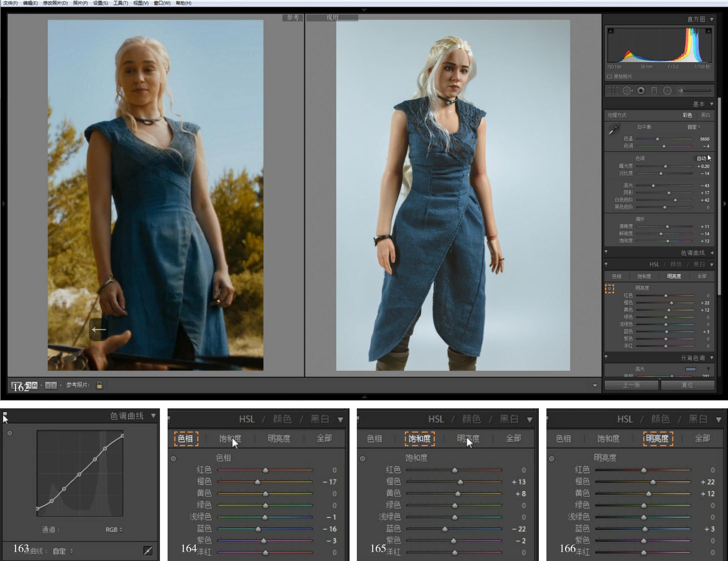Click the 自动 tone button
Image resolution: width=728 pixels, height=561 pixels.
click(701, 158)
